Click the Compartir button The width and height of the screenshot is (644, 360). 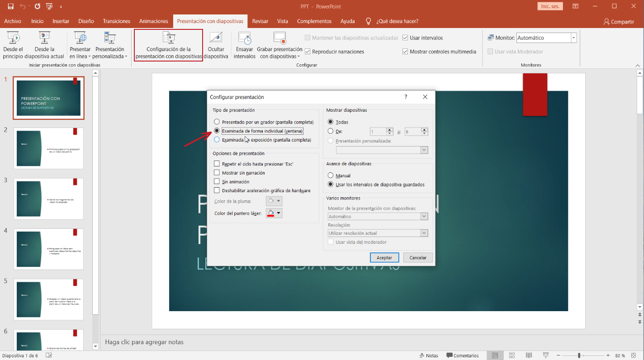pyautogui.click(x=619, y=22)
